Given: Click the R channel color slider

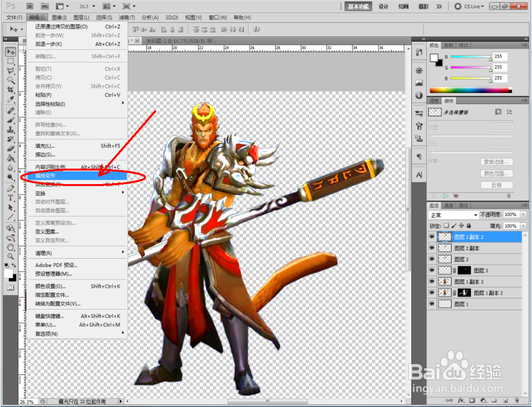Looking at the screenshot, I should [x=471, y=57].
